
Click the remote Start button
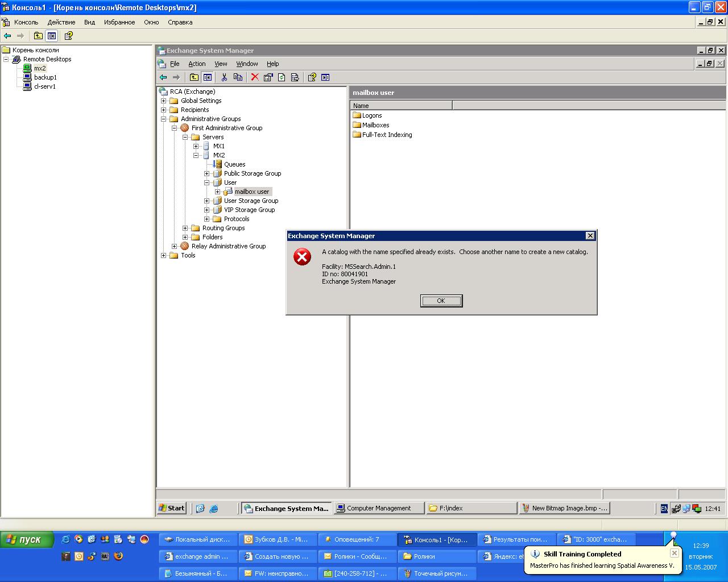coord(172,508)
